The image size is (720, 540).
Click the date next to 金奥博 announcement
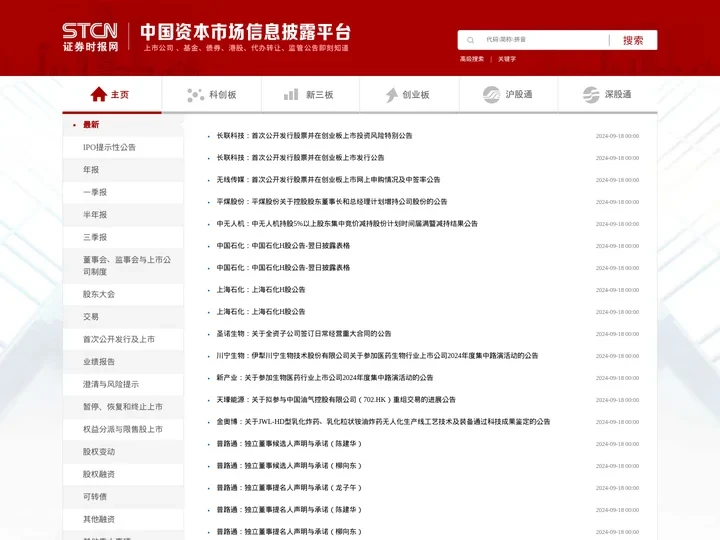617,422
